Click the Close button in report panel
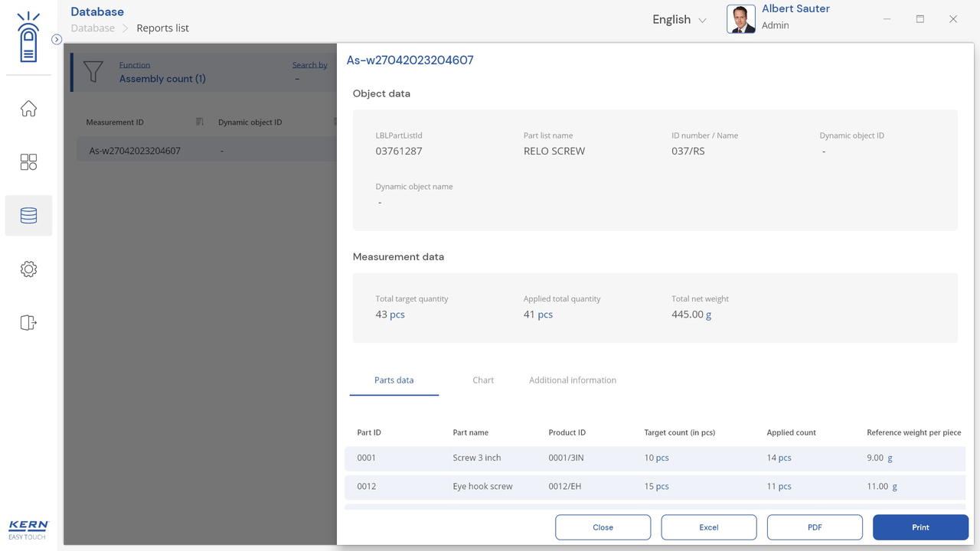 (603, 527)
